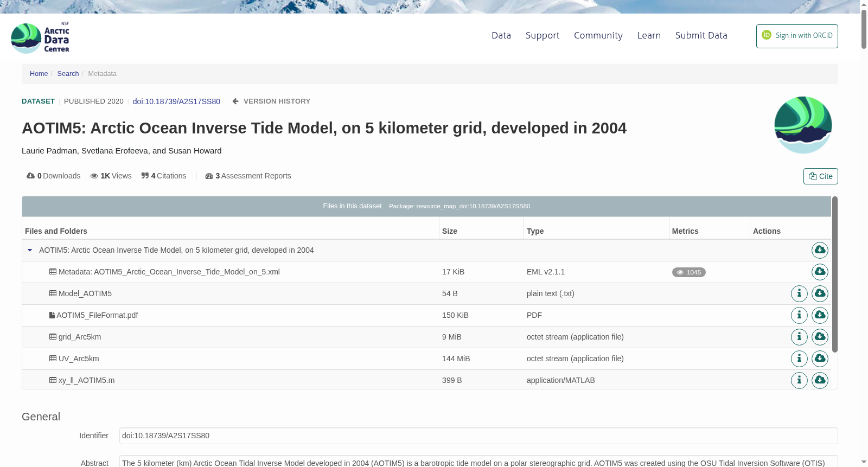Open the Community menu
The image size is (868, 467).
click(x=598, y=35)
